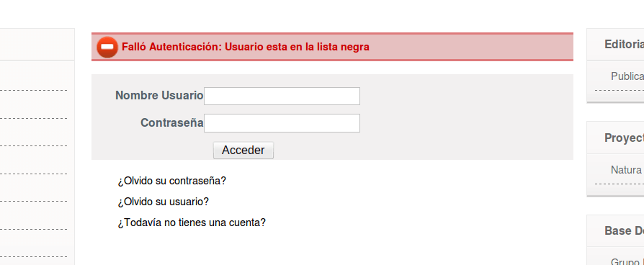Click the first dashed row in left sidebar

(34, 76)
